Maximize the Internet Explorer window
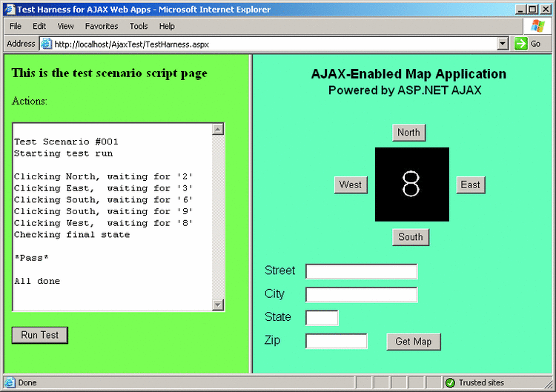This screenshot has height=392, width=556. click(x=532, y=10)
